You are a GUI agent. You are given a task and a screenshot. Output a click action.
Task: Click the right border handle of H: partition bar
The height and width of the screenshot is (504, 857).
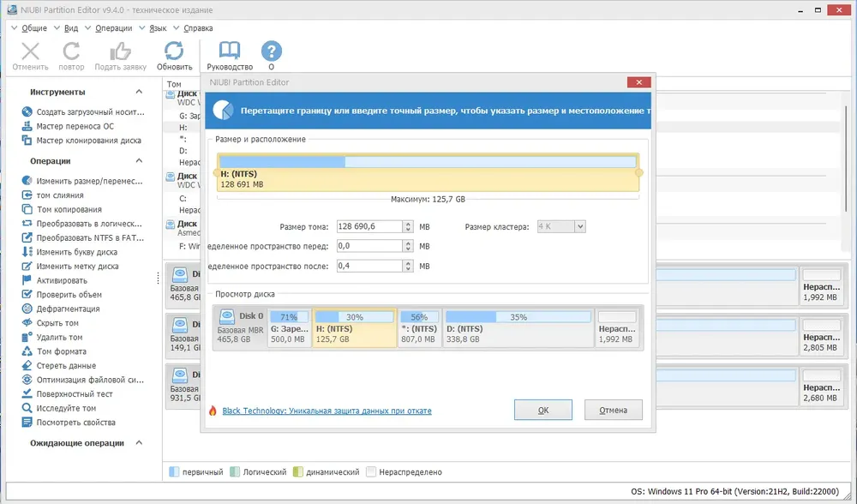[639, 173]
